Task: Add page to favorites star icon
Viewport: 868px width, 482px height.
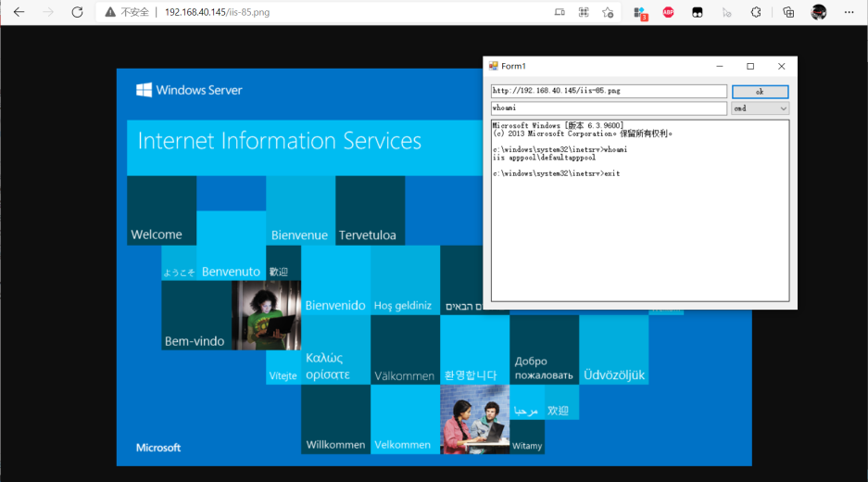Action: [608, 12]
